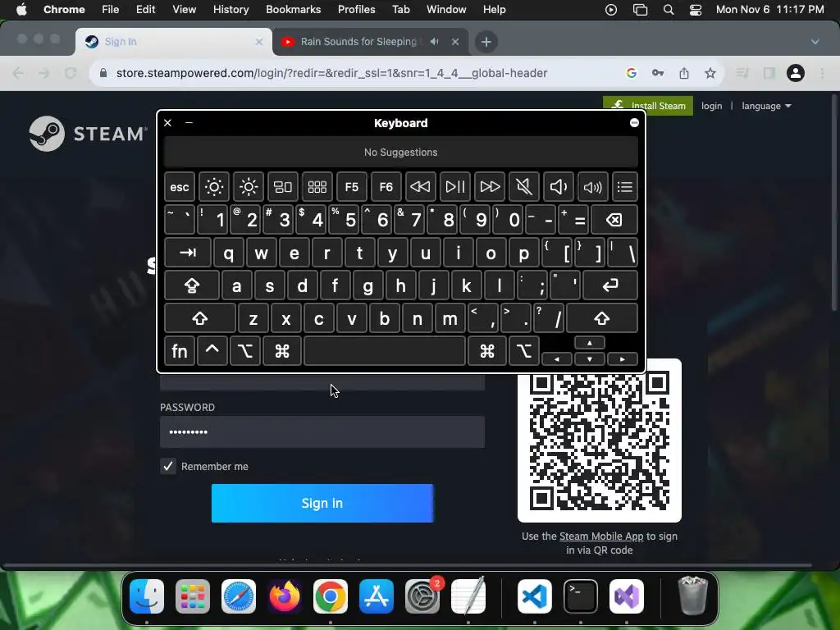The image size is (840, 630).
Task: Toggle the left command key
Action: coord(282,351)
